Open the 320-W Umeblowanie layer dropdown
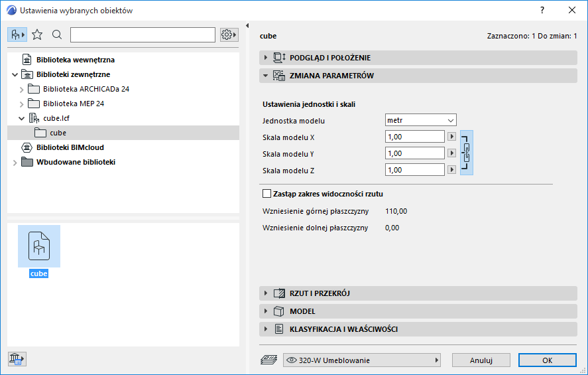The height and width of the screenshot is (375, 588). [x=362, y=360]
